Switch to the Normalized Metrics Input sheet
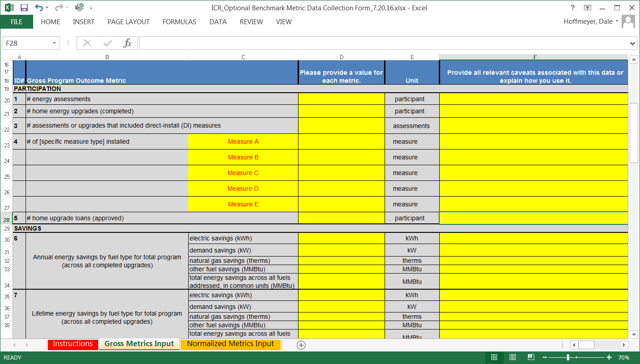 tap(230, 344)
